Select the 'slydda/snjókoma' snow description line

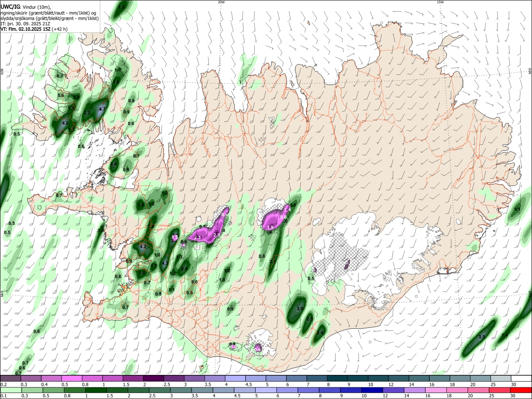tap(49, 18)
